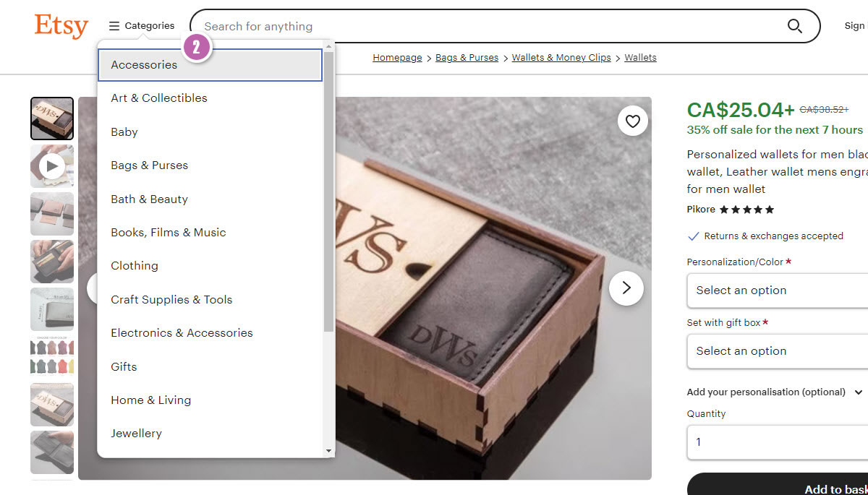Click the Pikore shop name
The image size is (868, 495).
(701, 210)
